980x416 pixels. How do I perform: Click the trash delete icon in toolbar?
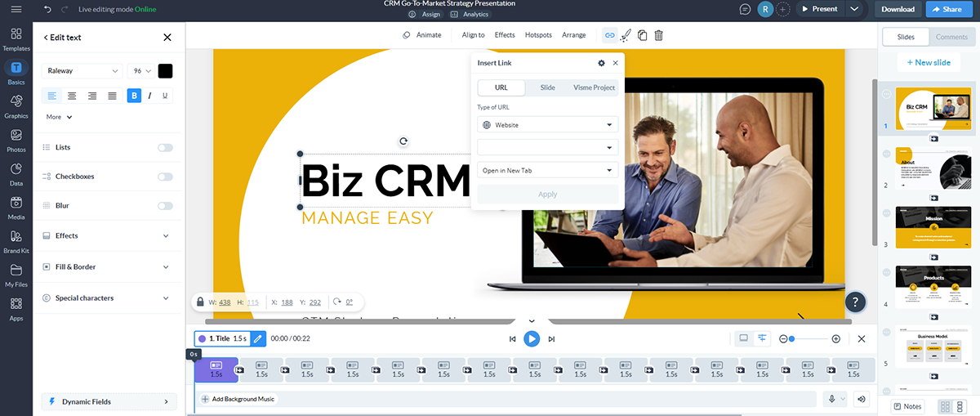coord(658,35)
